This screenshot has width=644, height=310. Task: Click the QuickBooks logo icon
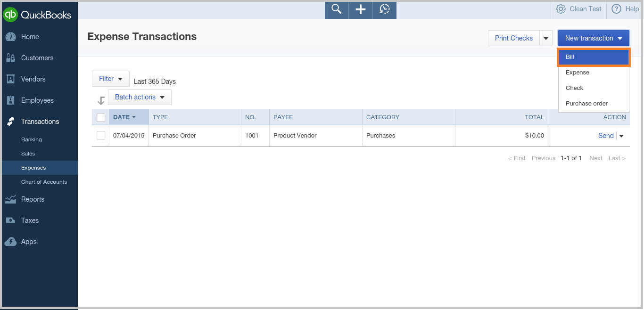[x=11, y=15]
